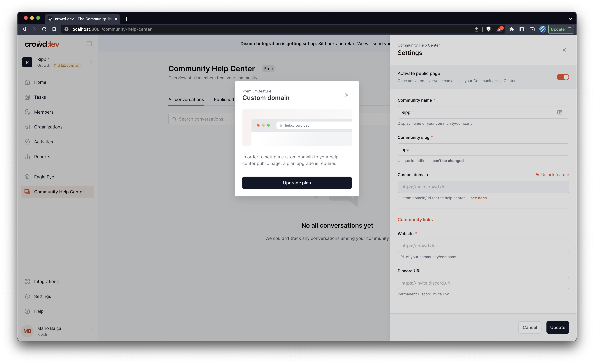Click the Unlock feature link
The image size is (594, 364).
click(555, 175)
